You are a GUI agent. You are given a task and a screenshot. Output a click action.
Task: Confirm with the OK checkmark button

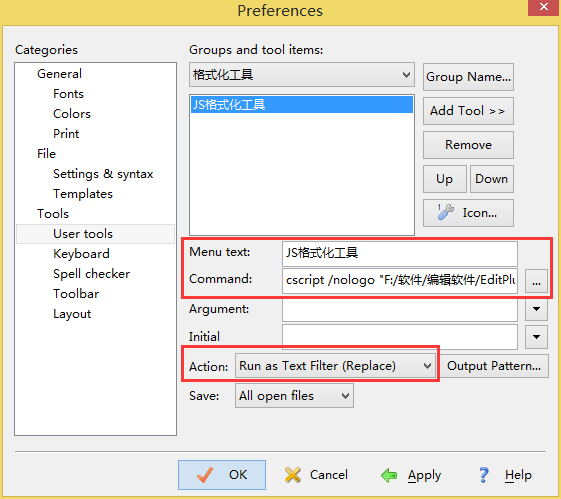(x=222, y=475)
